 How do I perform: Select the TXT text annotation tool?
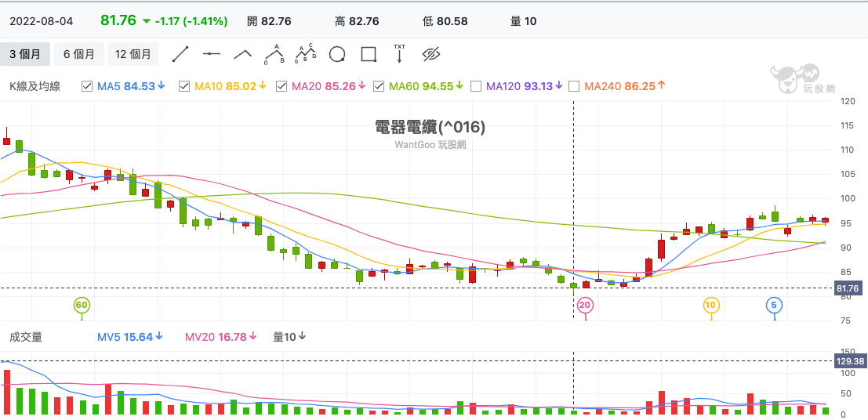399,54
